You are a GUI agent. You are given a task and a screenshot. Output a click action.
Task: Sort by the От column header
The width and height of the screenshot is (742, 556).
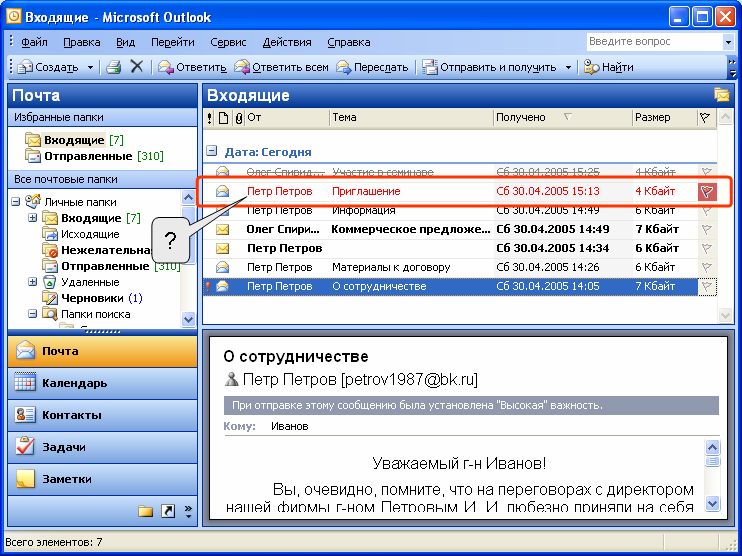(x=287, y=118)
